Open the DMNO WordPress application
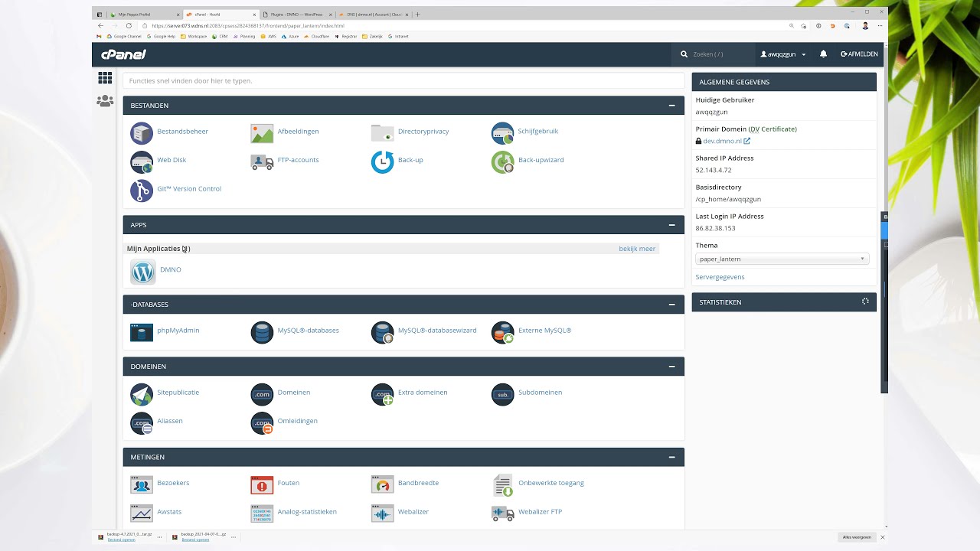The image size is (980, 551). tap(170, 269)
